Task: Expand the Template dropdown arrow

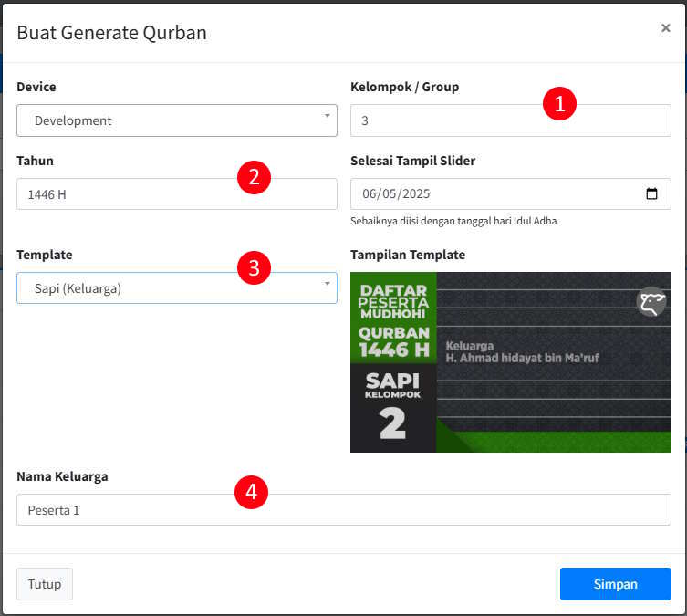Action: 327,284
